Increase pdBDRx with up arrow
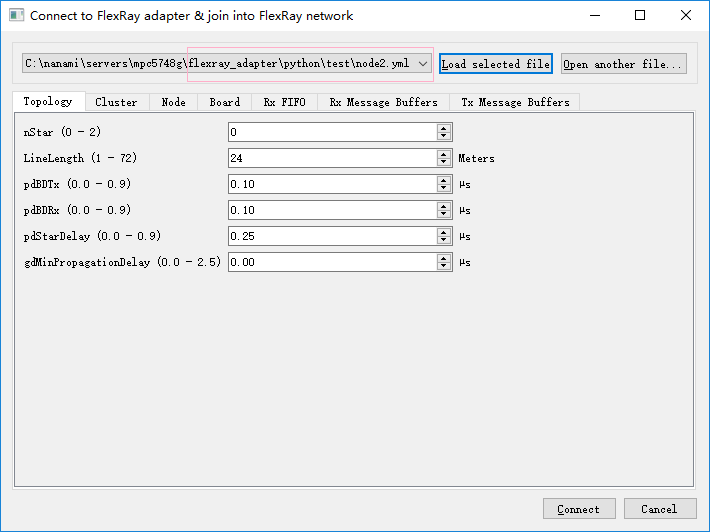The image size is (710, 532). 444,206
